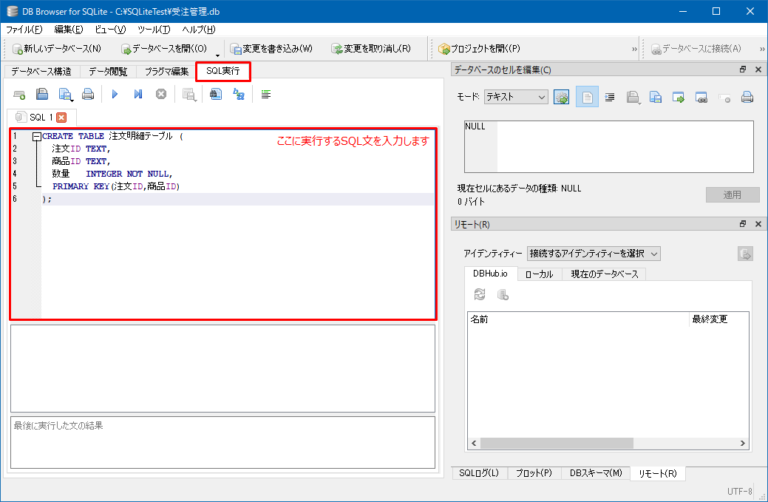Image resolution: width=768 pixels, height=502 pixels.
Task: Save the results view icon
Action: click(x=189, y=95)
